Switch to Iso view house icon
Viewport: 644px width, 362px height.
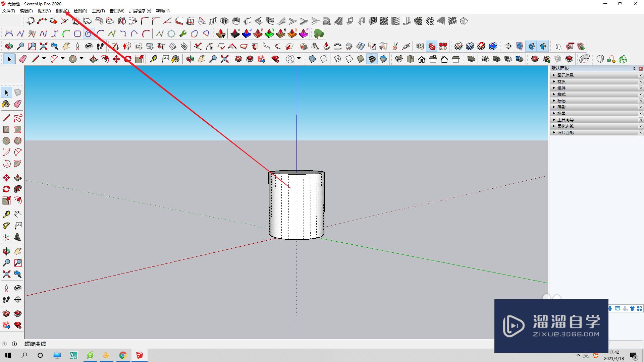click(399, 59)
